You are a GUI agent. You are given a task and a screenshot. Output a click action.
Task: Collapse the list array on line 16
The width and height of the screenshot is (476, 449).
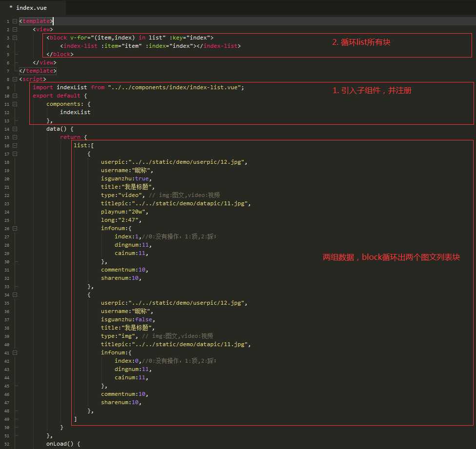pos(15,146)
